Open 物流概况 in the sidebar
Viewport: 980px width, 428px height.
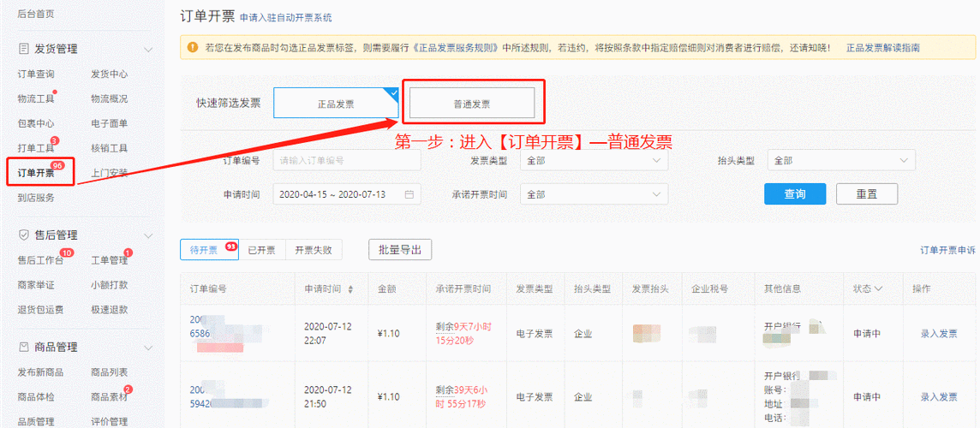click(x=110, y=98)
